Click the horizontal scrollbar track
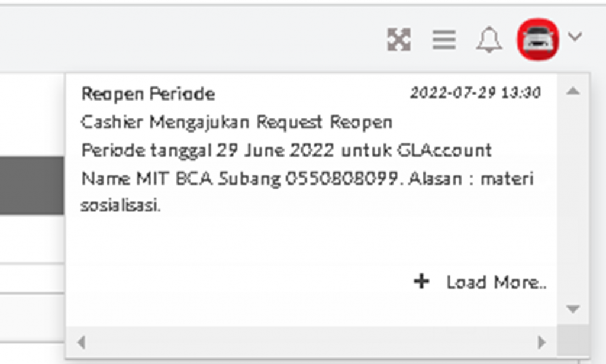This screenshot has height=364, width=606. point(311,342)
